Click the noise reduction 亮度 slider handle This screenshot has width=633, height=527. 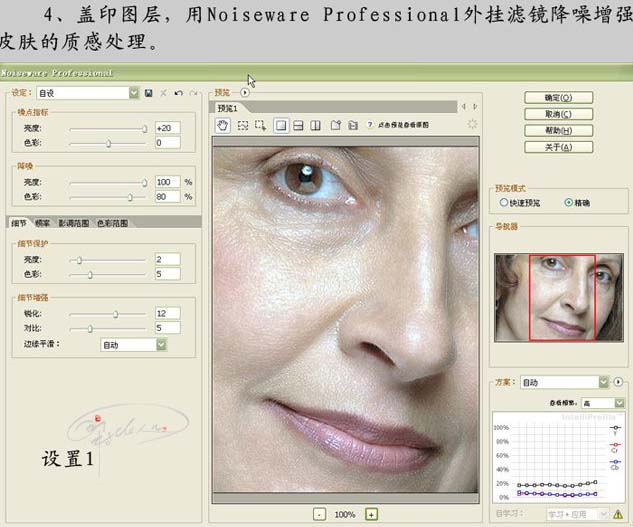145,183
